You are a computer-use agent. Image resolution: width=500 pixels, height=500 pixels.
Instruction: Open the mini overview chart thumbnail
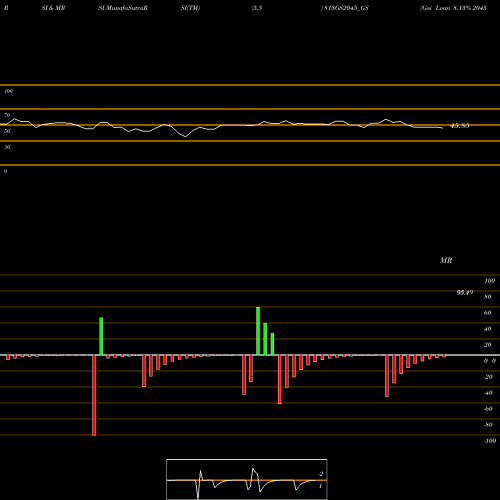point(247,479)
